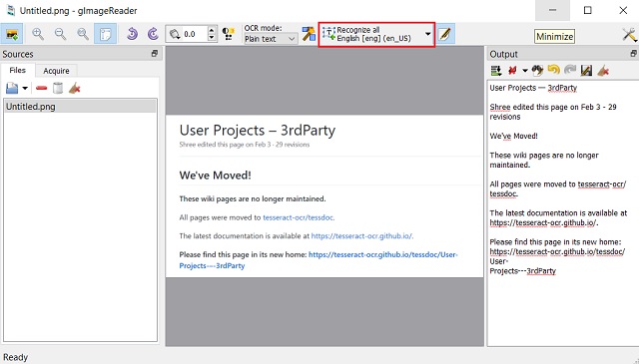Click 'User Projects – 3rdParty' heading in image preview
The image size is (639, 364).
258,131
